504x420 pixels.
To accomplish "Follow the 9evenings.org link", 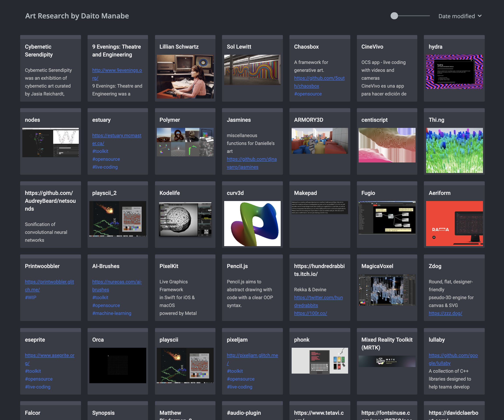I will pyautogui.click(x=117, y=74).
